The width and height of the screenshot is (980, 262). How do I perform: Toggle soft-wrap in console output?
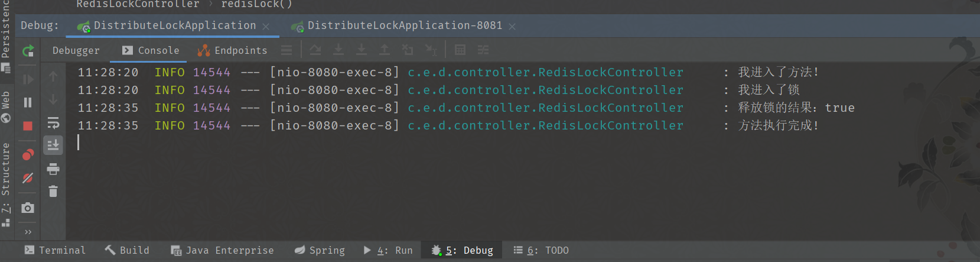53,123
